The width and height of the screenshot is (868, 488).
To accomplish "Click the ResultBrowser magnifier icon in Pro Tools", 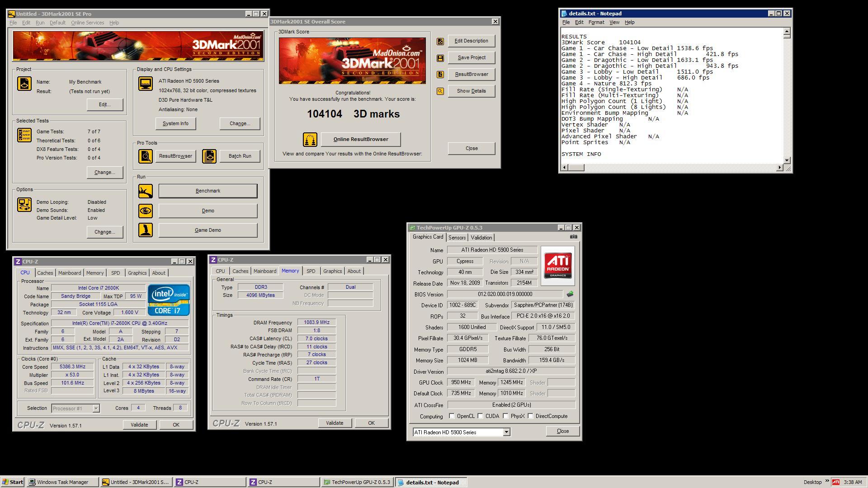I will click(146, 156).
